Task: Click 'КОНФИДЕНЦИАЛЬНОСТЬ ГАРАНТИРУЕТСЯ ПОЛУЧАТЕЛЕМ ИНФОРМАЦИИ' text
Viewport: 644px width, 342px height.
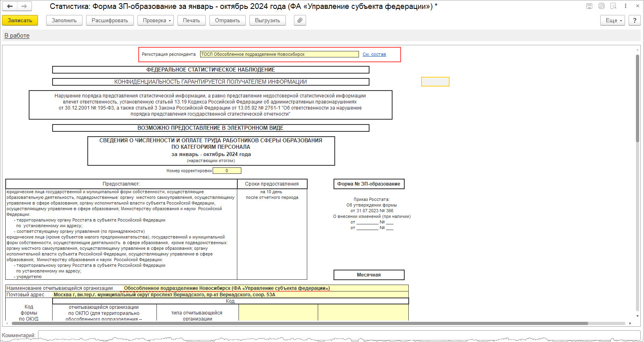Action: (x=211, y=82)
